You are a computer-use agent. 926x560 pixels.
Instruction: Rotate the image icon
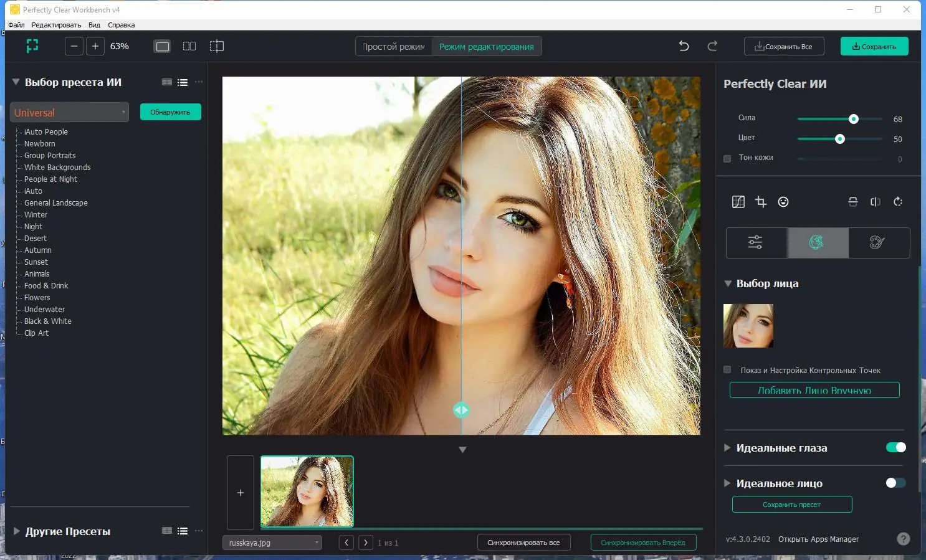[x=898, y=202]
